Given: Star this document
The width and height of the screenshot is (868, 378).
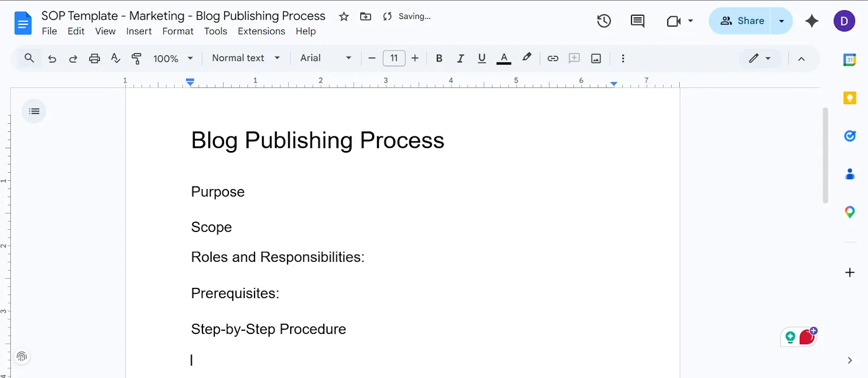Looking at the screenshot, I should (x=344, y=16).
